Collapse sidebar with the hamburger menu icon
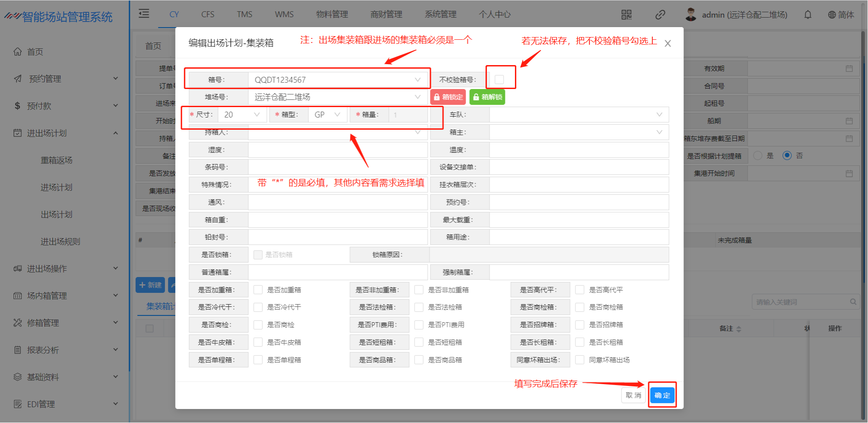The image size is (868, 423). click(x=144, y=14)
